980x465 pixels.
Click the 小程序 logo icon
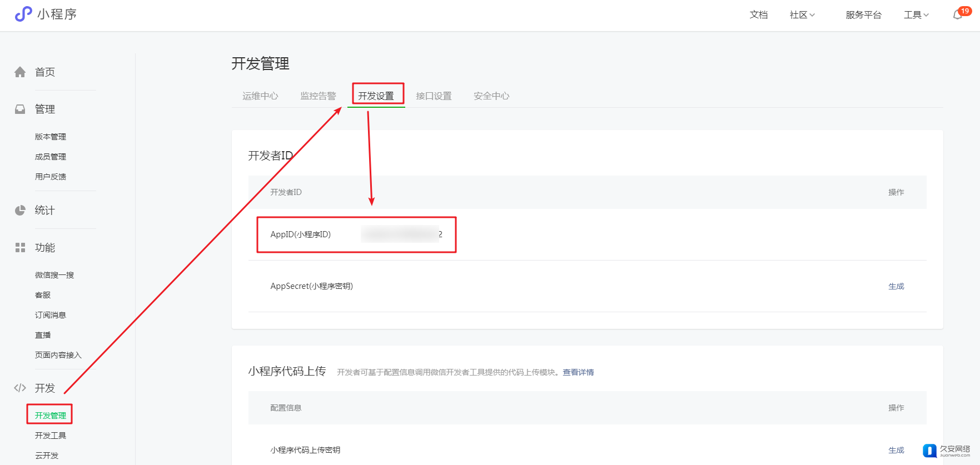click(x=23, y=14)
